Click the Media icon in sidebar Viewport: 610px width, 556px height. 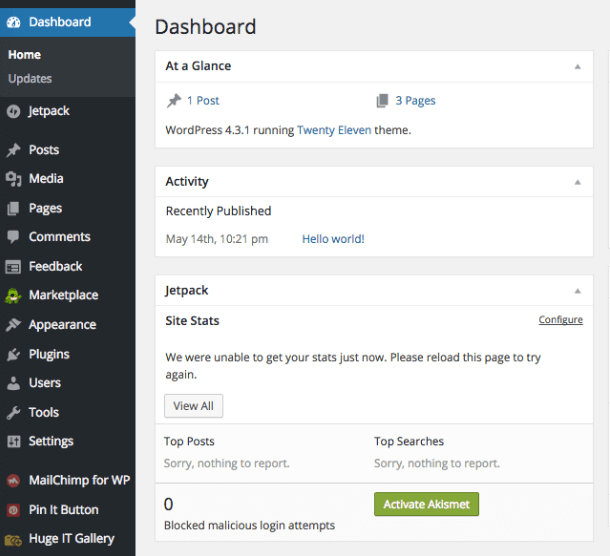(x=13, y=179)
